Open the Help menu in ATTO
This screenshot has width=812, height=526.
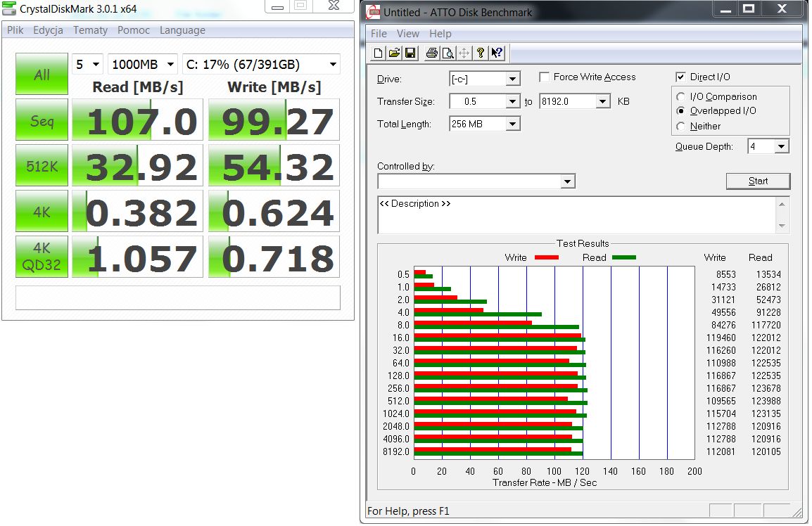[x=440, y=34]
